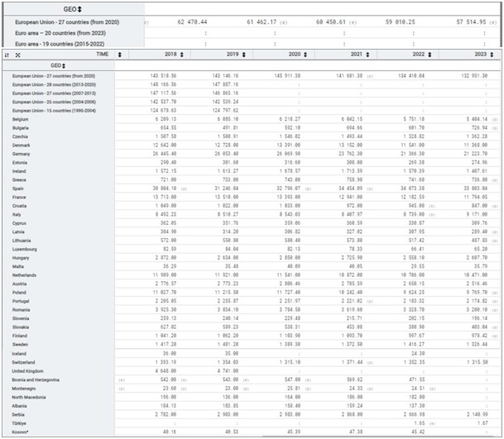The height and width of the screenshot is (439, 504).
Task: Sort the table by the 2019 column arrows
Action: tap(246, 54)
